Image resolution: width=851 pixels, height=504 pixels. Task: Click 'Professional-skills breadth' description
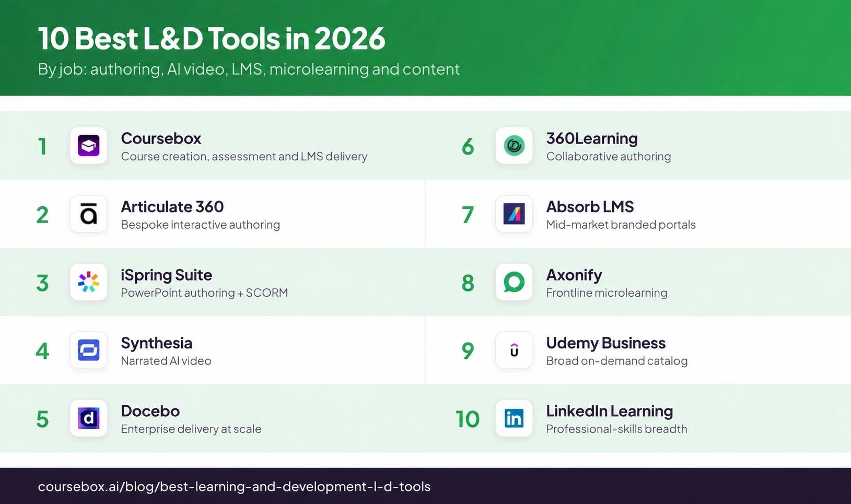(x=617, y=429)
